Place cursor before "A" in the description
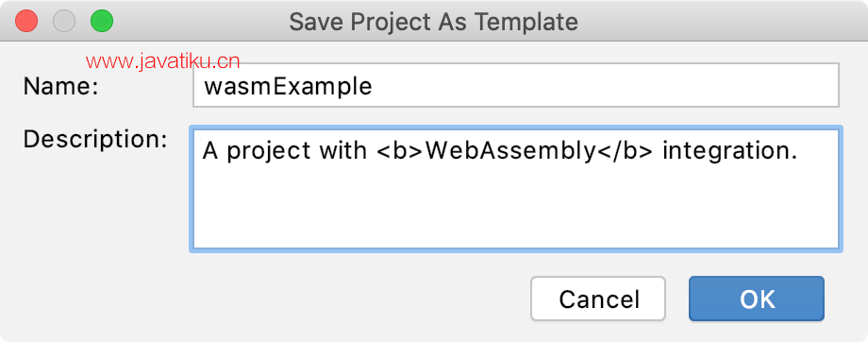The image size is (868, 342). (x=203, y=151)
